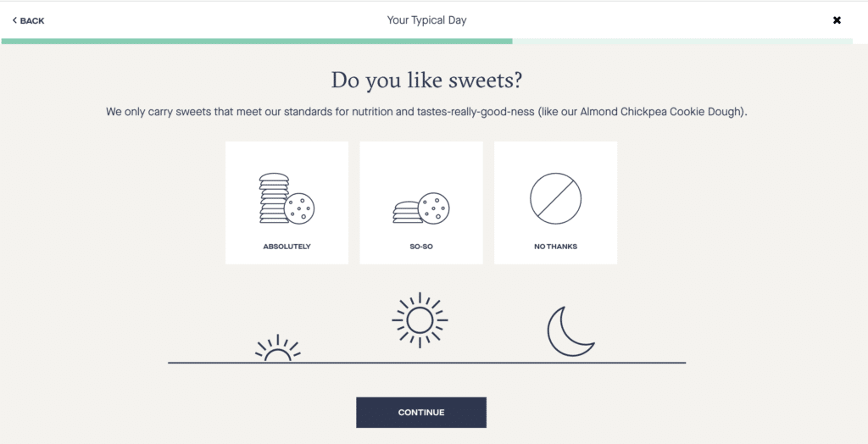Image resolution: width=868 pixels, height=444 pixels.
Task: Click the unfilled portion of progress bar
Action: point(682,41)
